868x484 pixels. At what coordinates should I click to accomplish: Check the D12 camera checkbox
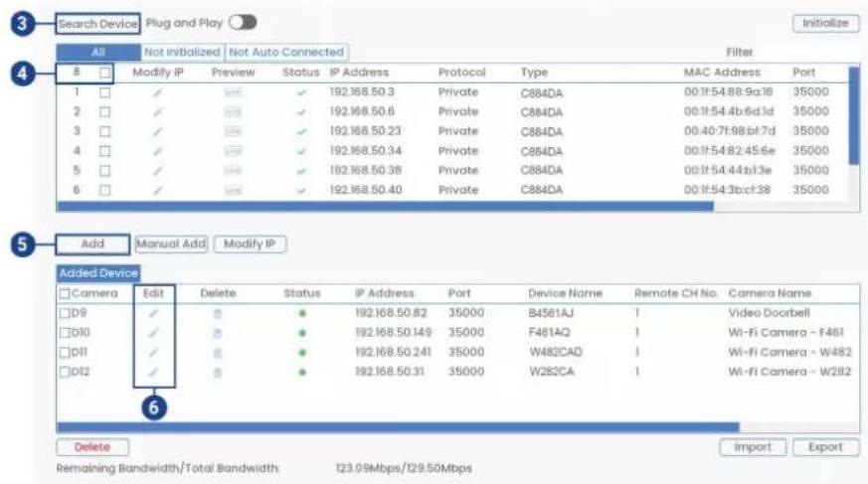[65, 373]
